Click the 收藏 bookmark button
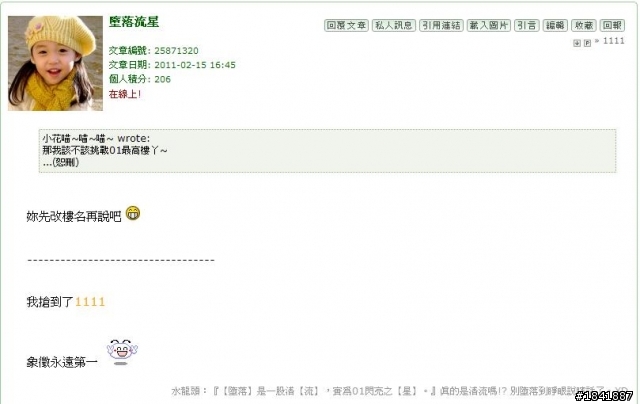The height and width of the screenshot is (404, 640). coord(584,25)
